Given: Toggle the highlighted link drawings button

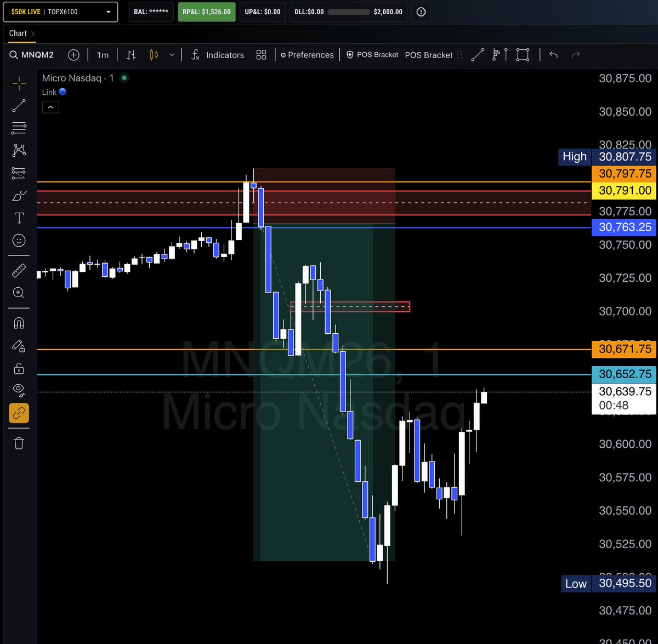Looking at the screenshot, I should tap(19, 413).
